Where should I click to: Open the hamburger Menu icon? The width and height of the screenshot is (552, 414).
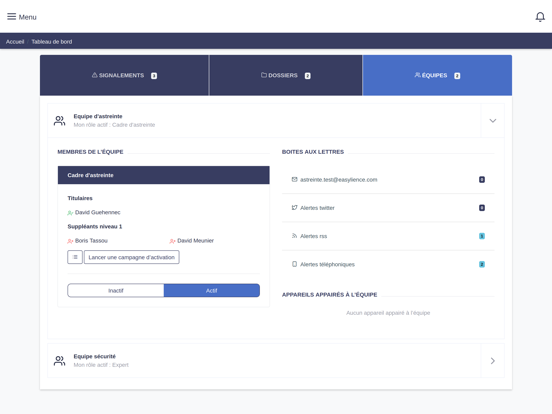pyautogui.click(x=12, y=17)
